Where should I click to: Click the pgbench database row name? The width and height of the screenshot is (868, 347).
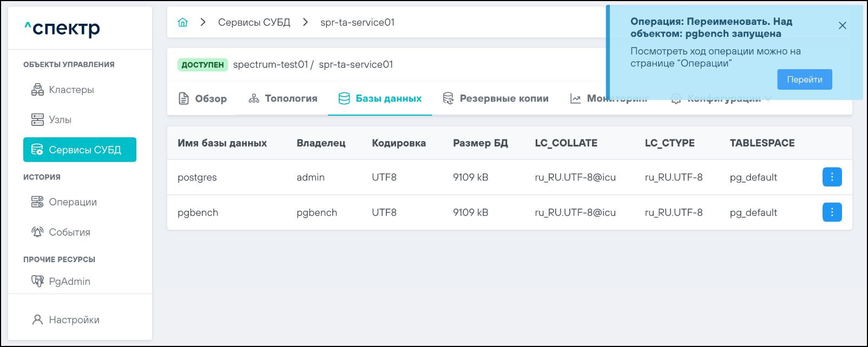tap(198, 212)
